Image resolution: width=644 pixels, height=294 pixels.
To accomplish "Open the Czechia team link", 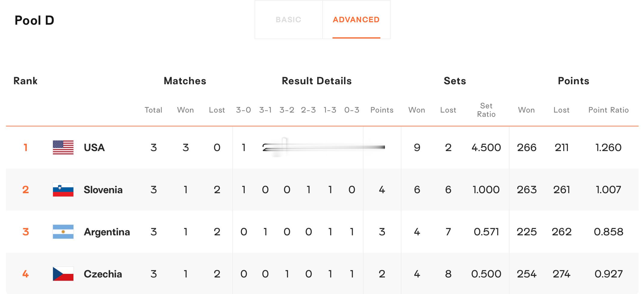I will pyautogui.click(x=103, y=274).
